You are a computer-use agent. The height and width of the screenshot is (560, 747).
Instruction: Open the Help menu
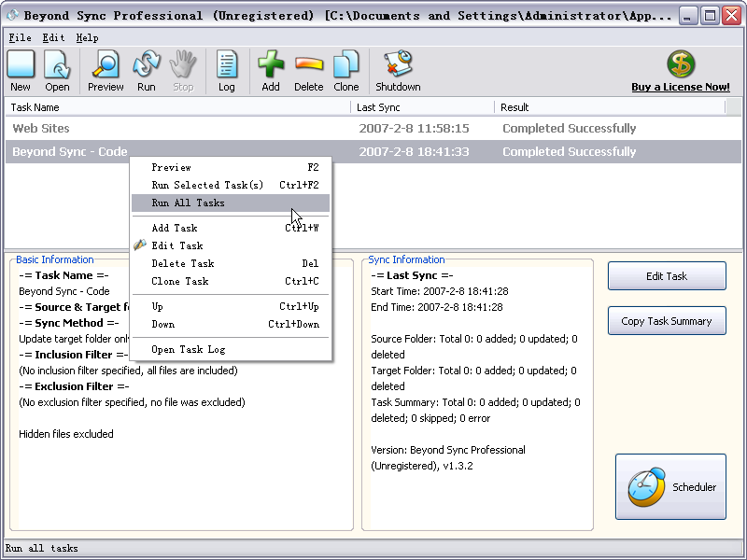(87, 37)
